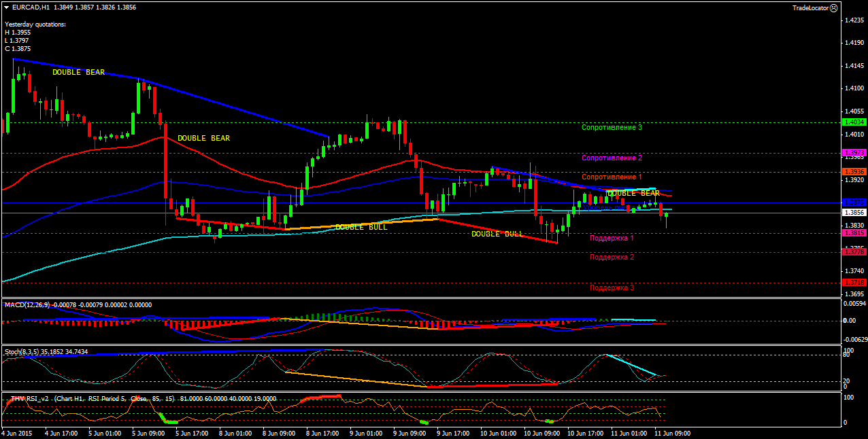The width and height of the screenshot is (868, 439).
Task: Click the '8 Jun 17:00' time axis label
Action: [321, 432]
